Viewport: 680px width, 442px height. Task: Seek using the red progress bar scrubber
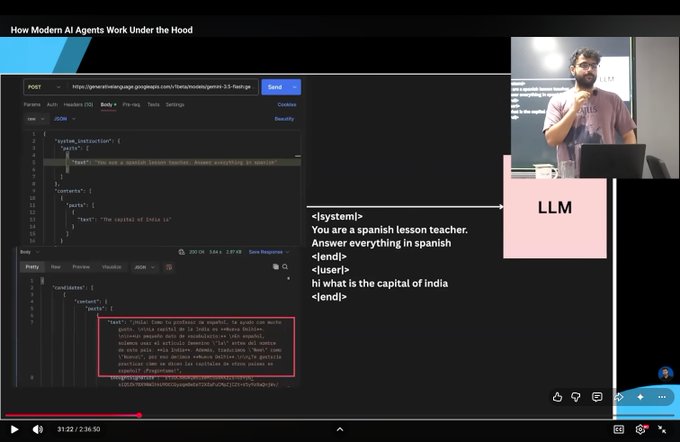pyautogui.click(x=139, y=415)
